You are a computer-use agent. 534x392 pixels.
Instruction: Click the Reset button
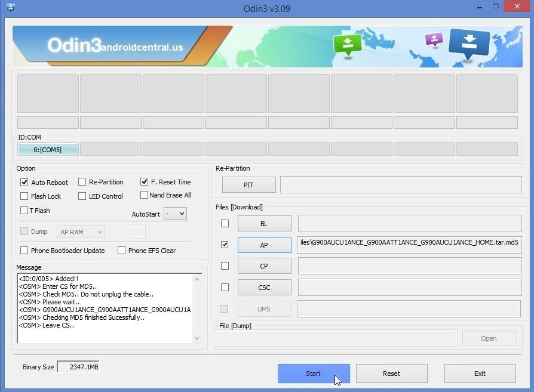click(x=392, y=374)
